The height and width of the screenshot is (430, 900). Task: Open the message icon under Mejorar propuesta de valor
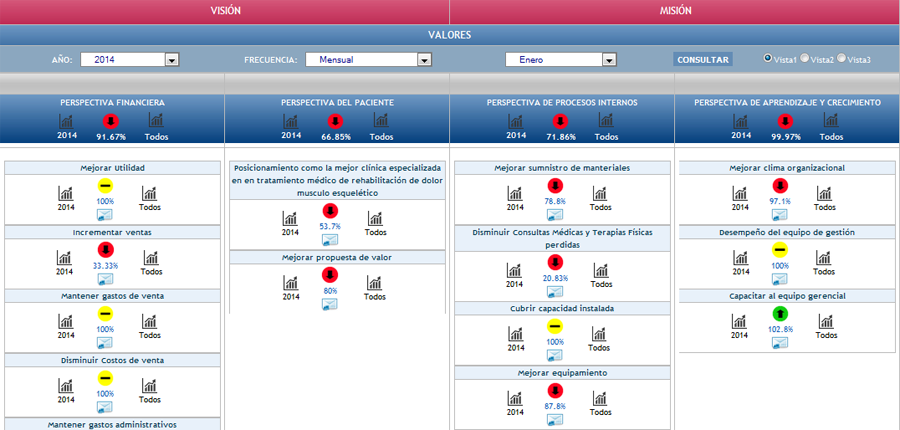click(329, 304)
